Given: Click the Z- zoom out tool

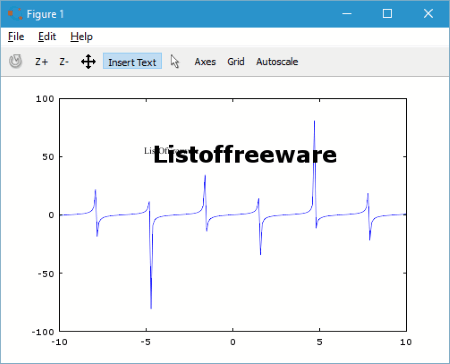Looking at the screenshot, I should 64,62.
